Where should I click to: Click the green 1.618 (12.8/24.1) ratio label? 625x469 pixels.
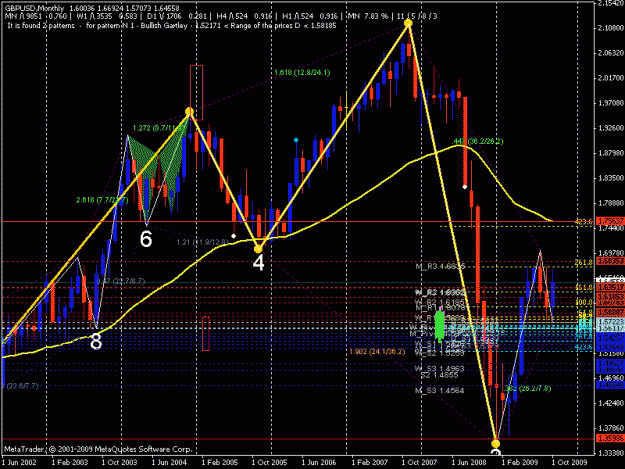pyautogui.click(x=302, y=73)
